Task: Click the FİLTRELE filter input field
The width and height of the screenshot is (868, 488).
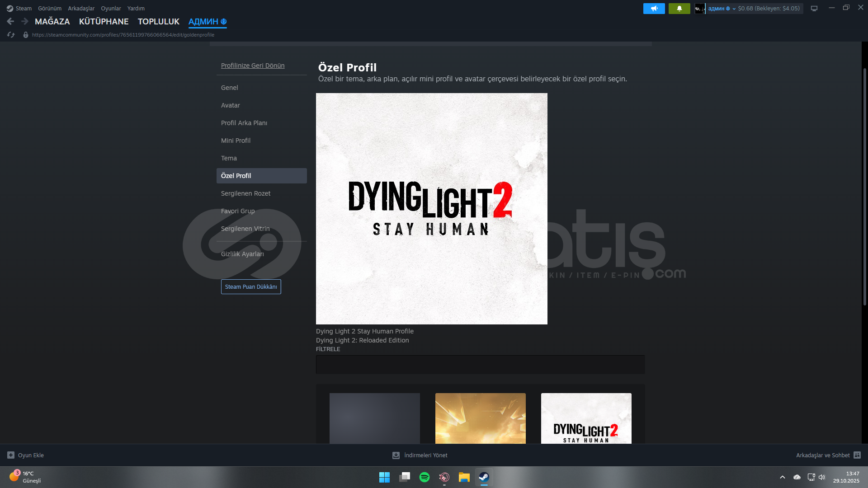Action: coord(480,364)
